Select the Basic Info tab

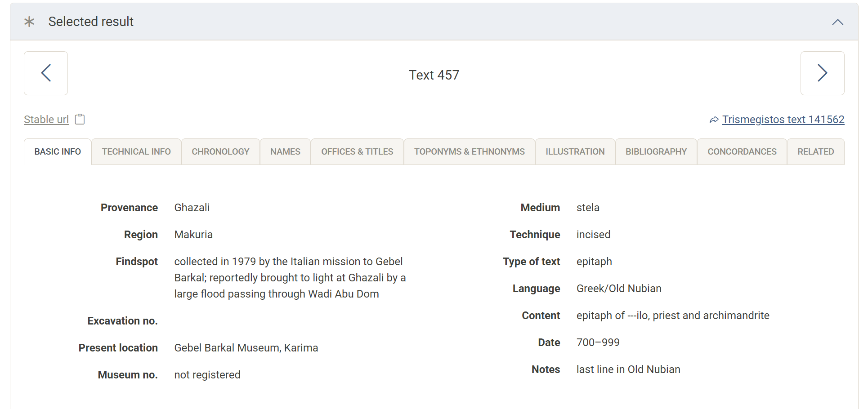click(x=58, y=152)
